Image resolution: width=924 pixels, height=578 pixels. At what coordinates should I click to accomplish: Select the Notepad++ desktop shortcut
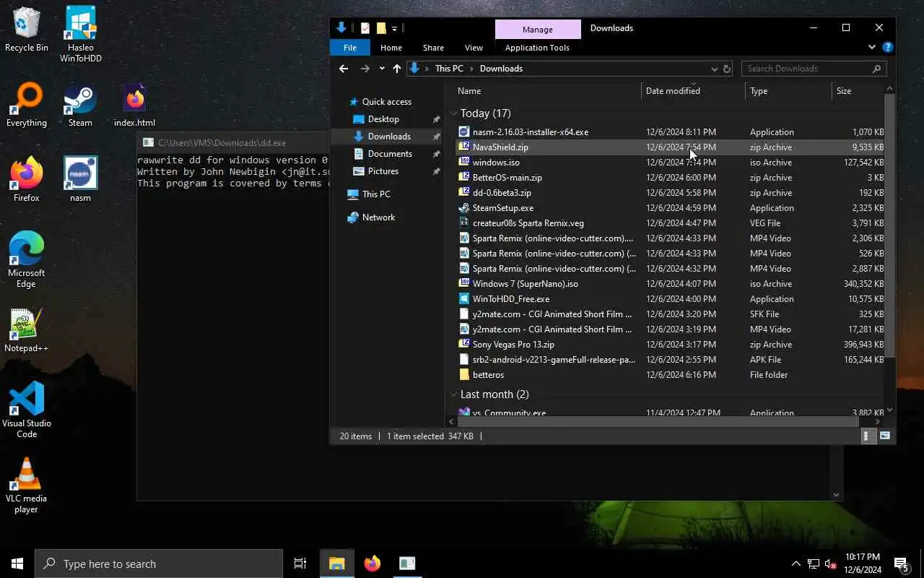pyautogui.click(x=27, y=330)
